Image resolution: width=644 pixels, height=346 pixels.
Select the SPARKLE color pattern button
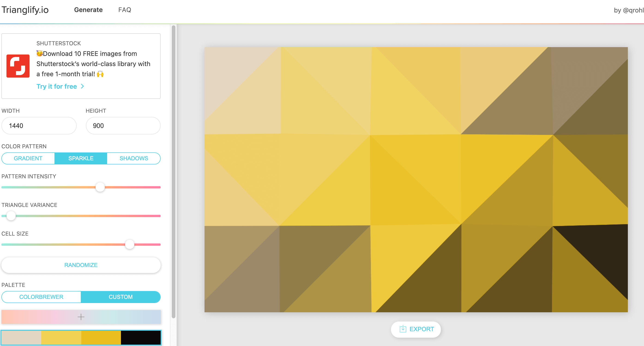[x=81, y=158]
